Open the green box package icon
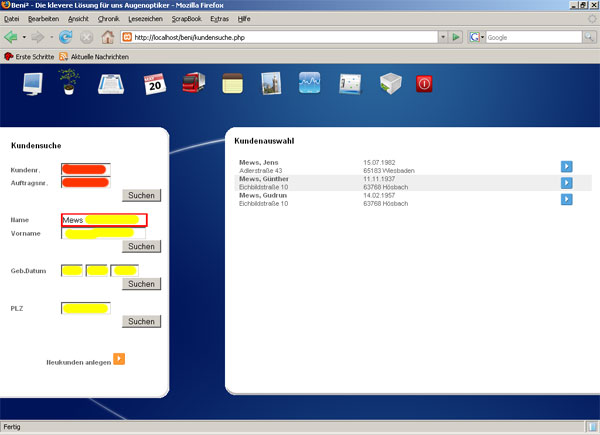This screenshot has width=600, height=435. 390,84
